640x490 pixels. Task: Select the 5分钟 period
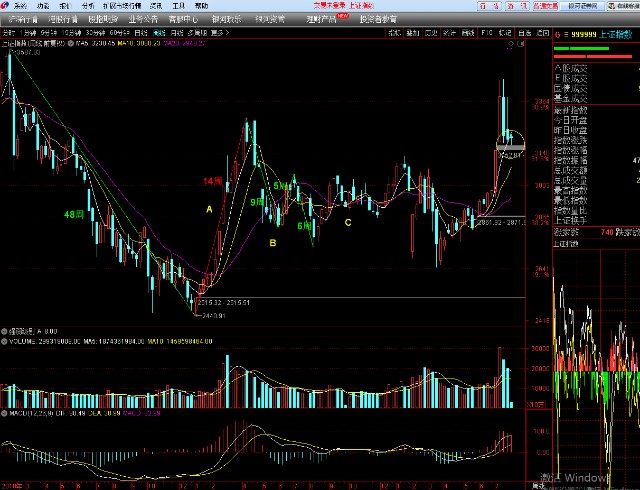49,33
